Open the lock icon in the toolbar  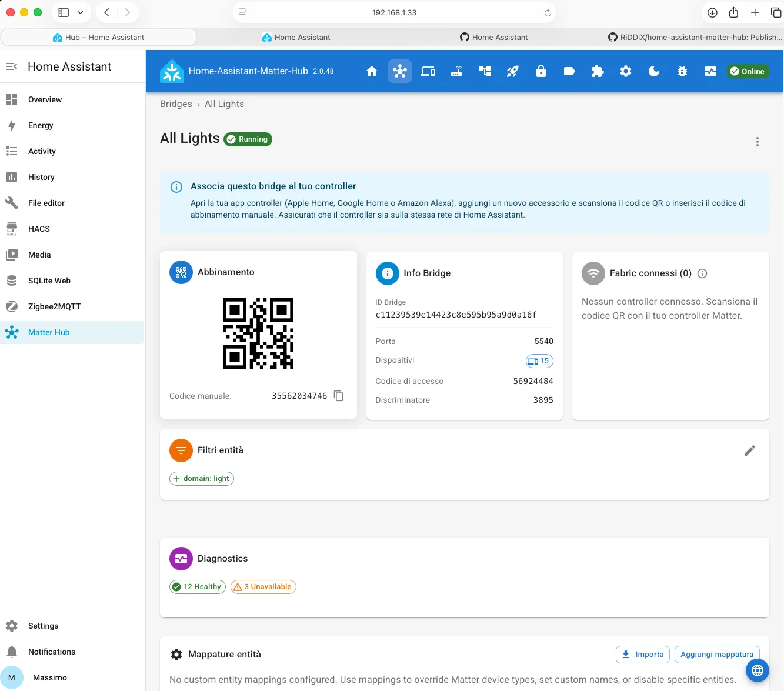click(541, 71)
